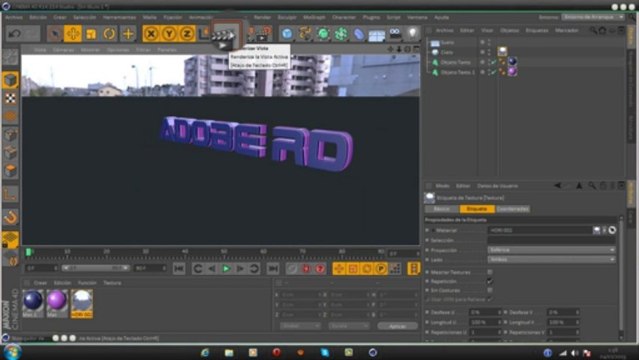Click the Desfase U value field

(x=485, y=312)
